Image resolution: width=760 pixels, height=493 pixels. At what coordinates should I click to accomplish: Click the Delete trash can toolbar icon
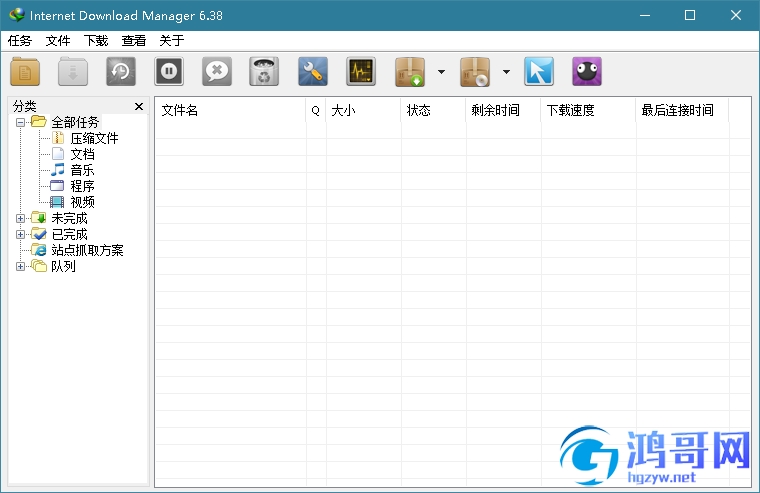(264, 72)
